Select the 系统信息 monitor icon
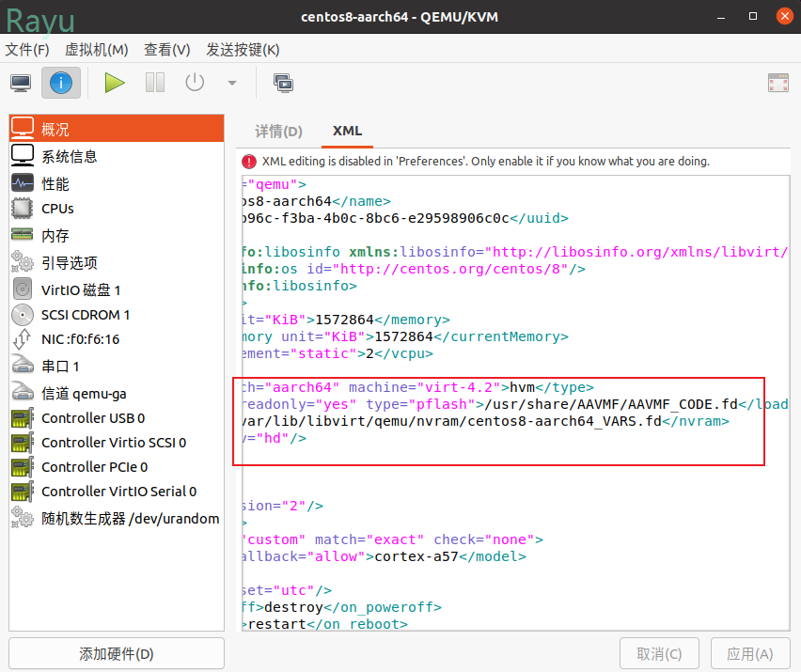The height and width of the screenshot is (672, 801). click(23, 155)
